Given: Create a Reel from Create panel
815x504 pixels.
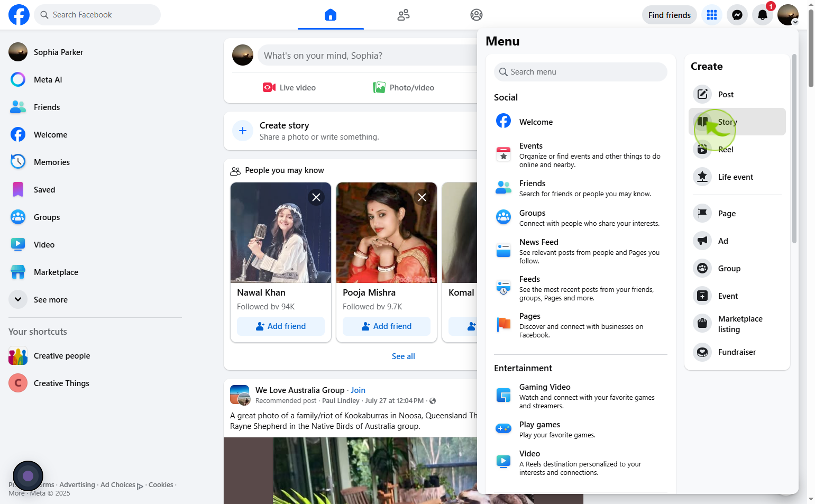Looking at the screenshot, I should click(737, 149).
